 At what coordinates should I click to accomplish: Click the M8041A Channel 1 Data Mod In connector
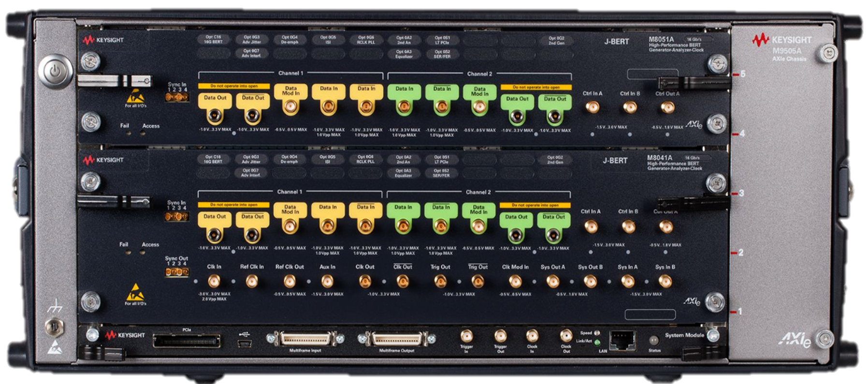[289, 226]
